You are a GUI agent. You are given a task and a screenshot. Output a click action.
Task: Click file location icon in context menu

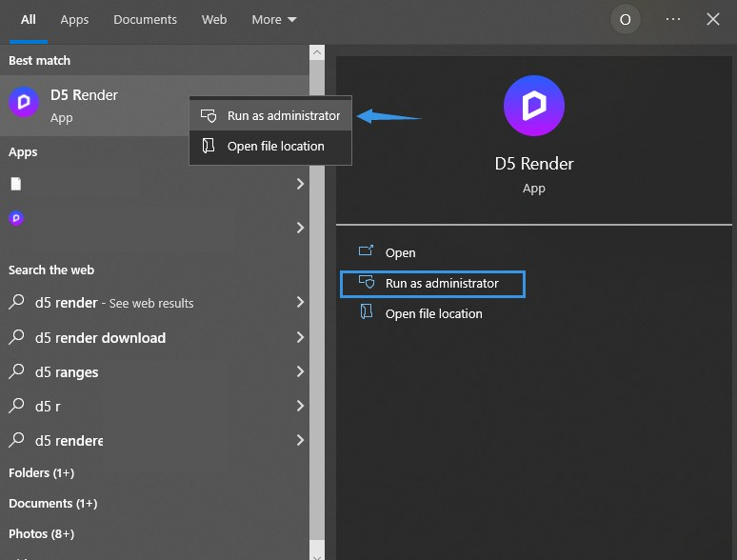[x=209, y=146]
